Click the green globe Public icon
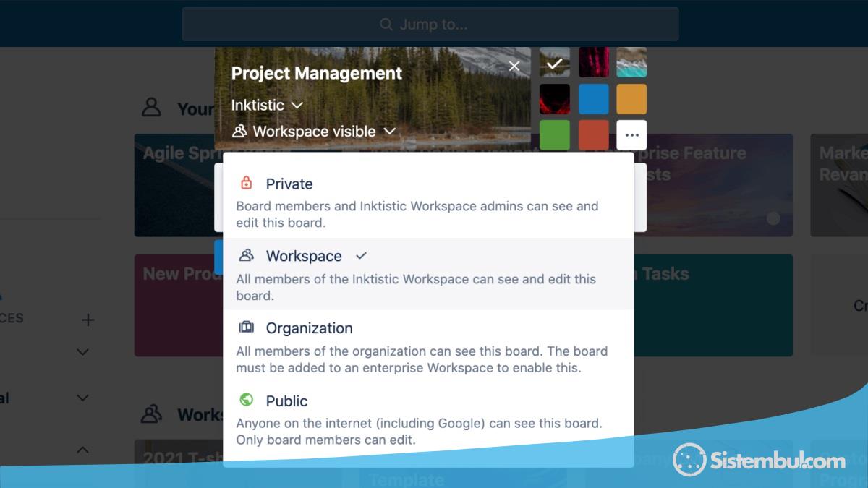The width and height of the screenshot is (868, 488). click(x=247, y=400)
